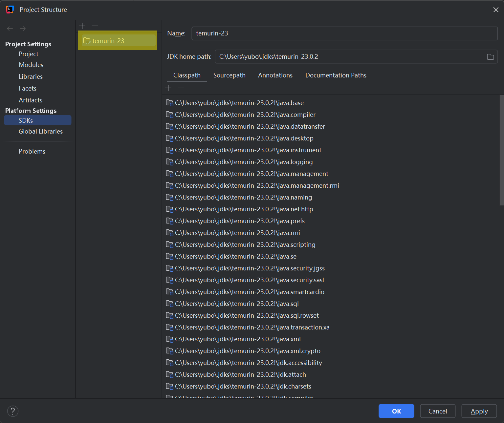Switch to the Classpath tab
Screen dimensions: 504x423
tap(187, 75)
